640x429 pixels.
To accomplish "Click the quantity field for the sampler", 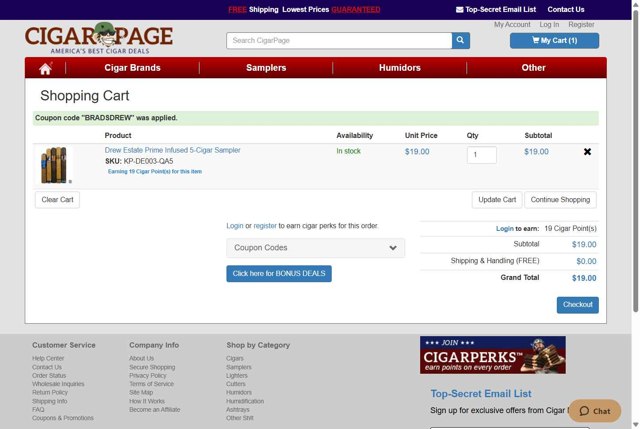I will [x=482, y=155].
